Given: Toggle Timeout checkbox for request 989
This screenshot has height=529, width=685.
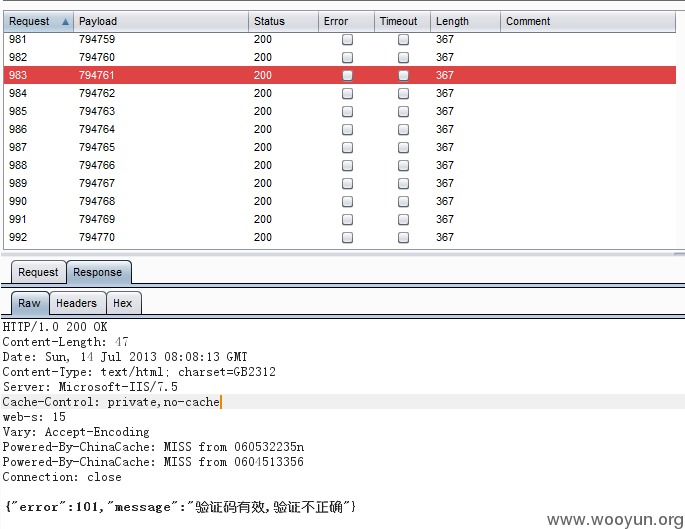Looking at the screenshot, I should (403, 183).
